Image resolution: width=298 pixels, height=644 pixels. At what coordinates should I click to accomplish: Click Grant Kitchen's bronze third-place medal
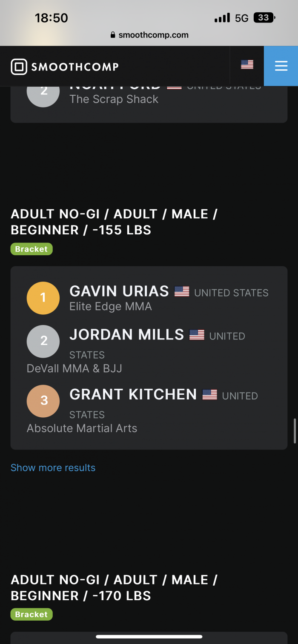coord(43,401)
